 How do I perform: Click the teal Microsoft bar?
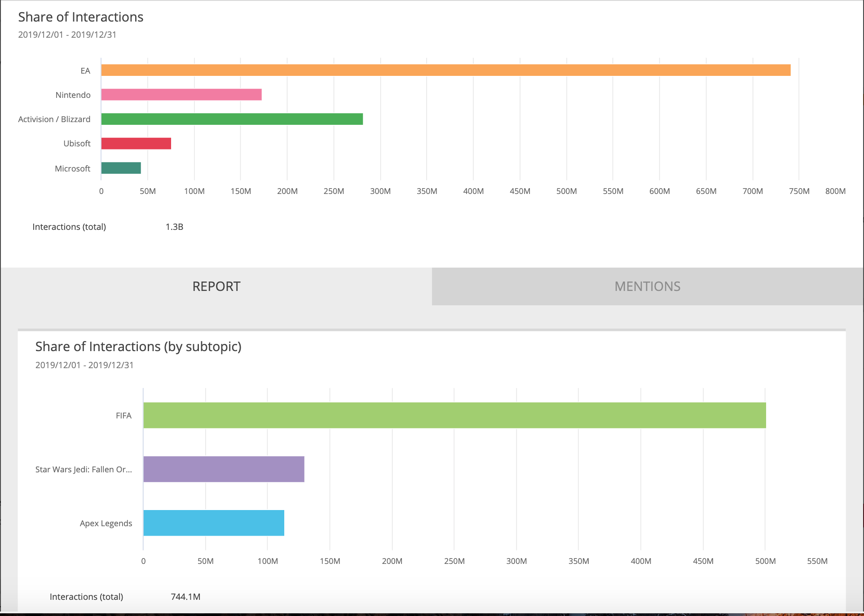tap(121, 168)
